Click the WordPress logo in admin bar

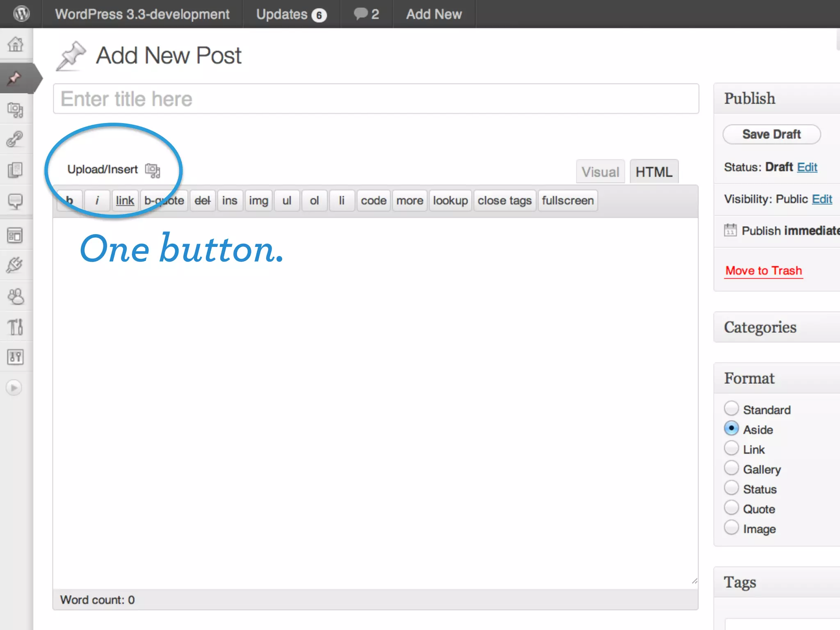[x=21, y=14]
